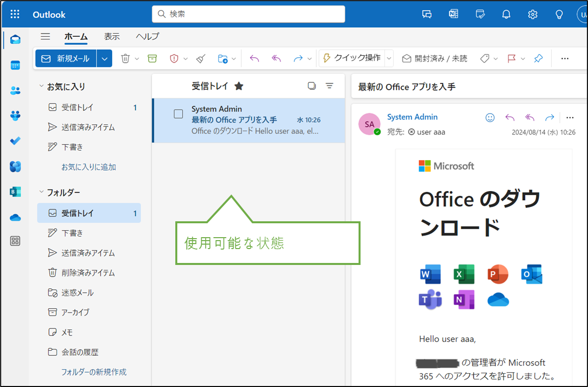588x387 pixels.
Task: Open the People app in sidebar
Action: [15, 90]
